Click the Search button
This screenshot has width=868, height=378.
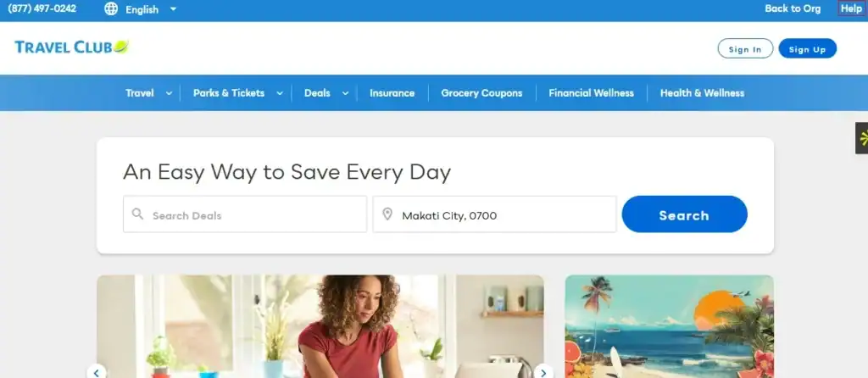(x=684, y=214)
